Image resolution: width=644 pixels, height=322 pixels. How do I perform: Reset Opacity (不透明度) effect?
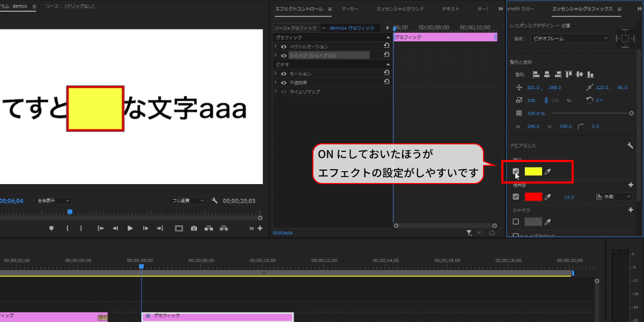pyautogui.click(x=386, y=82)
